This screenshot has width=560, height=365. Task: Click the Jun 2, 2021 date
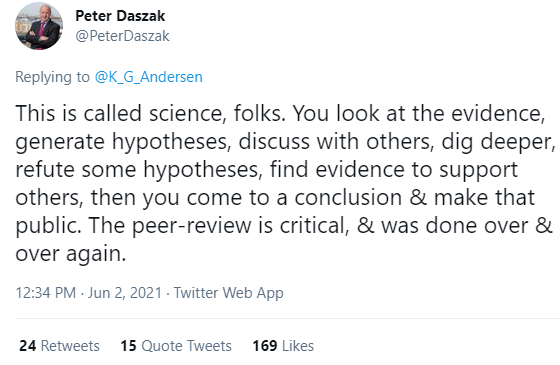125,293
